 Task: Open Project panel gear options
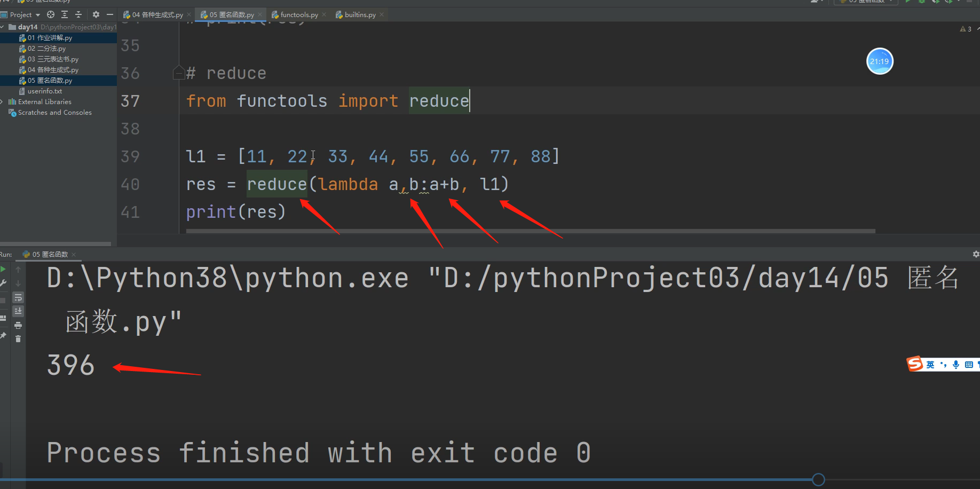[96, 14]
